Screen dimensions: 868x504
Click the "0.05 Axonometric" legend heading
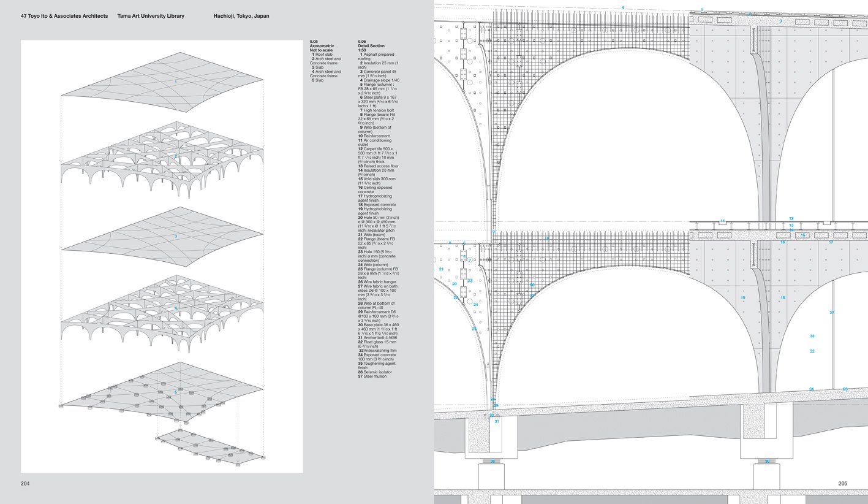tap(322, 44)
